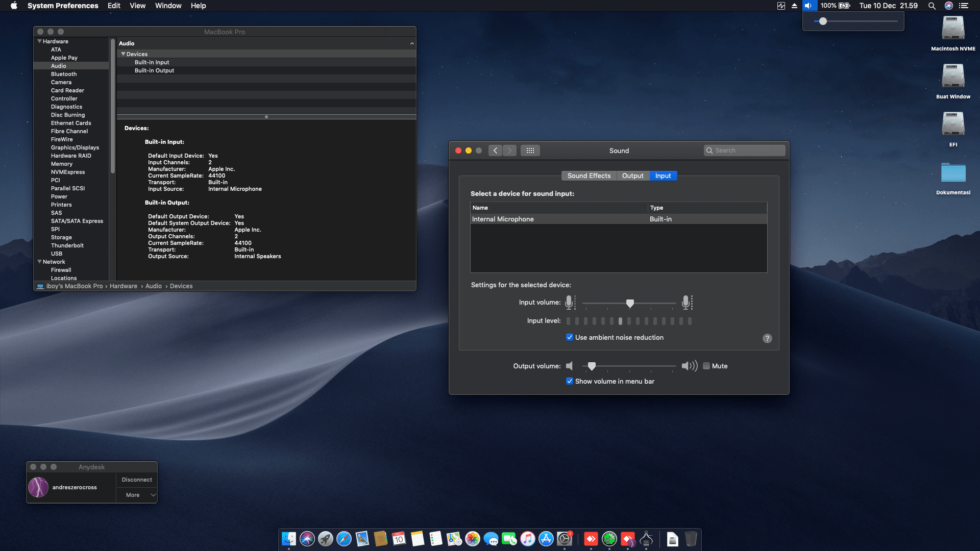980x551 pixels.
Task: Open Spotlight search in menu bar
Action: tap(932, 6)
